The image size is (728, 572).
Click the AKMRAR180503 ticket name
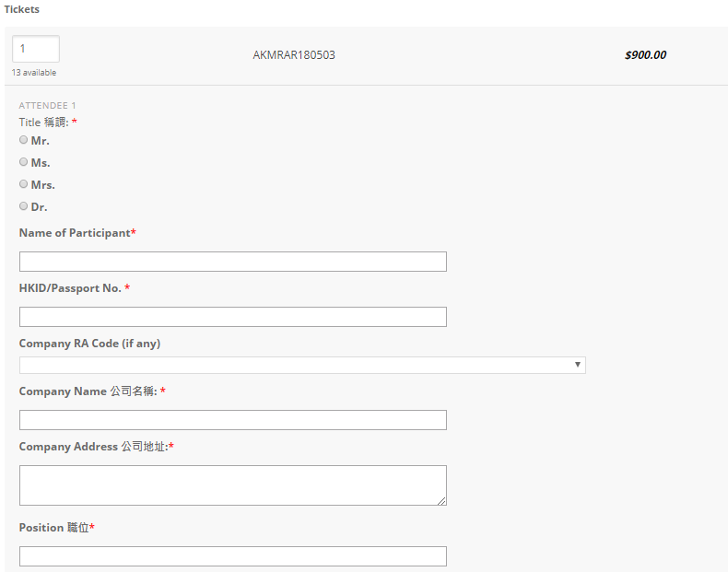294,55
